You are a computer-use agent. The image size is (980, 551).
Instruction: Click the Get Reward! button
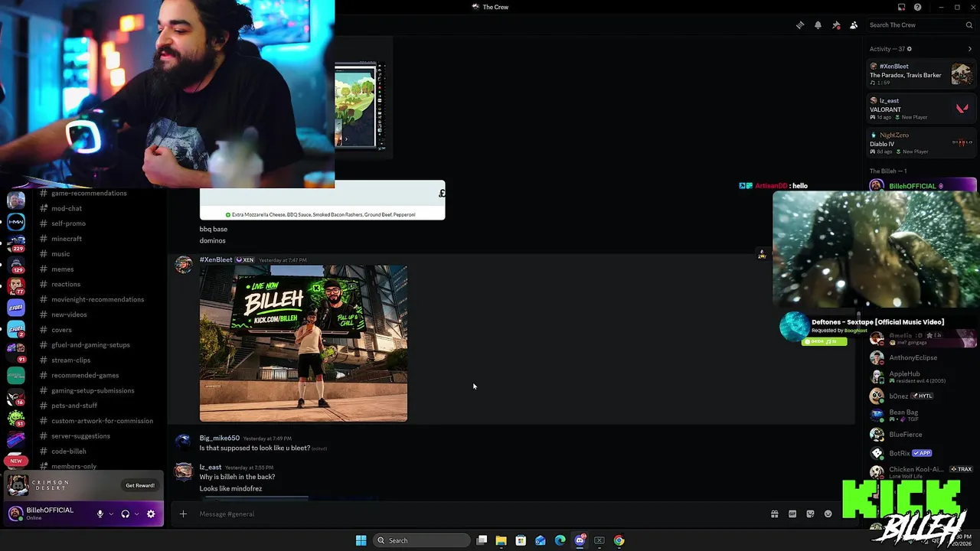click(140, 485)
